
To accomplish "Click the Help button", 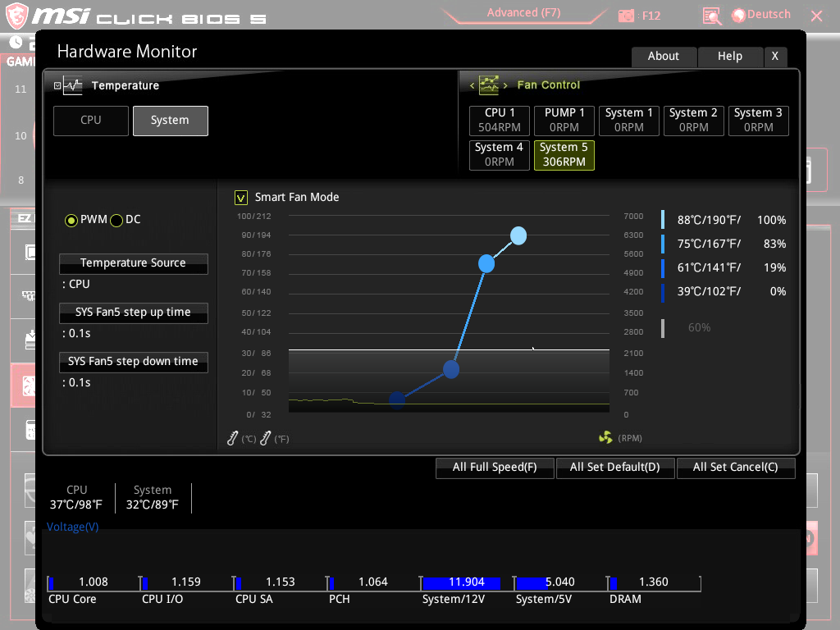I will 730,57.
